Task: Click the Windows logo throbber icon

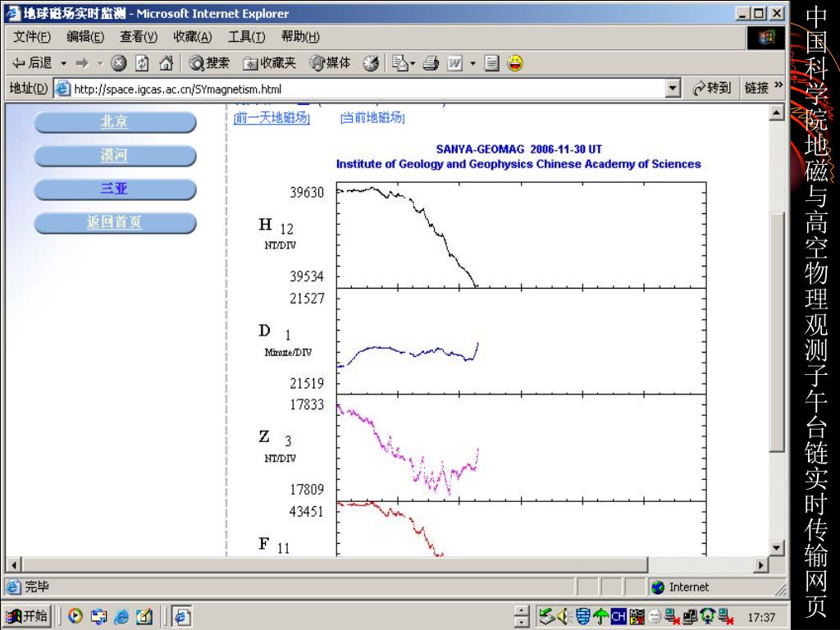Action: coord(766,37)
